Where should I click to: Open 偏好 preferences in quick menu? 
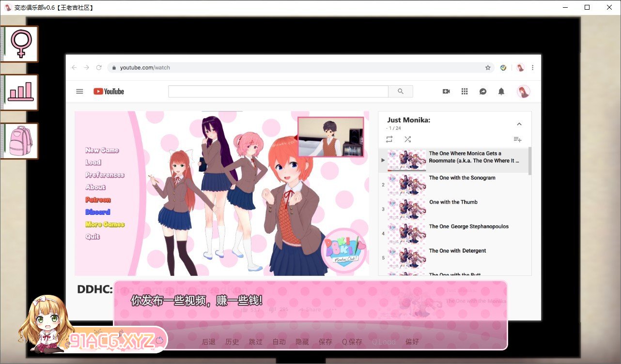click(412, 342)
